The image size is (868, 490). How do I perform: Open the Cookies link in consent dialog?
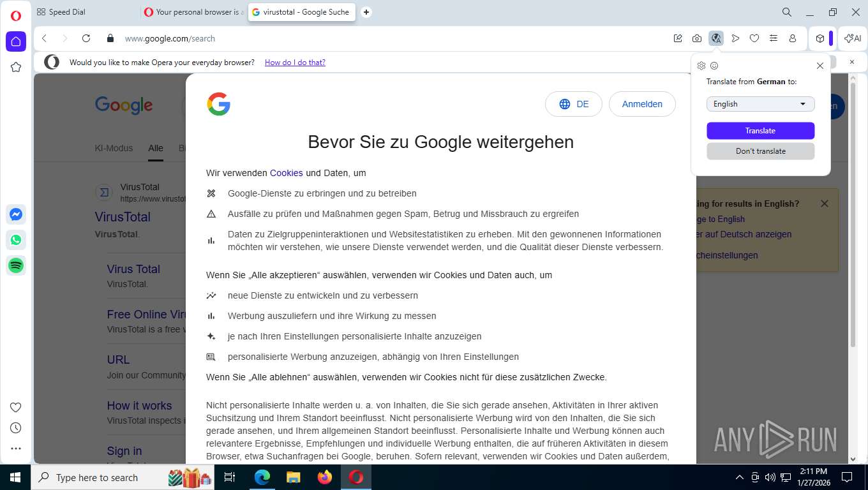point(286,173)
